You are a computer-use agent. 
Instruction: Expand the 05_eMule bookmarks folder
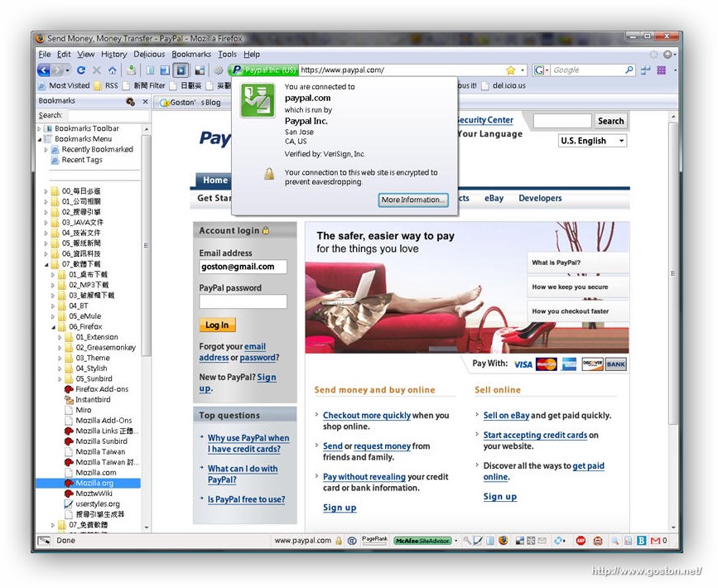[x=53, y=316]
